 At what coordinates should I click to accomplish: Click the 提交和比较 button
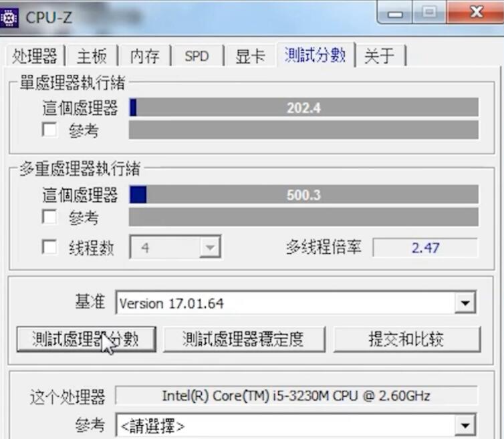pos(407,339)
